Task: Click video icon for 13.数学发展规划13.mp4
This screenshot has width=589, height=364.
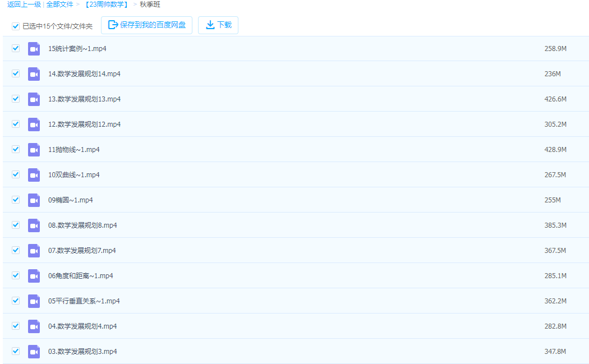Action: [34, 99]
